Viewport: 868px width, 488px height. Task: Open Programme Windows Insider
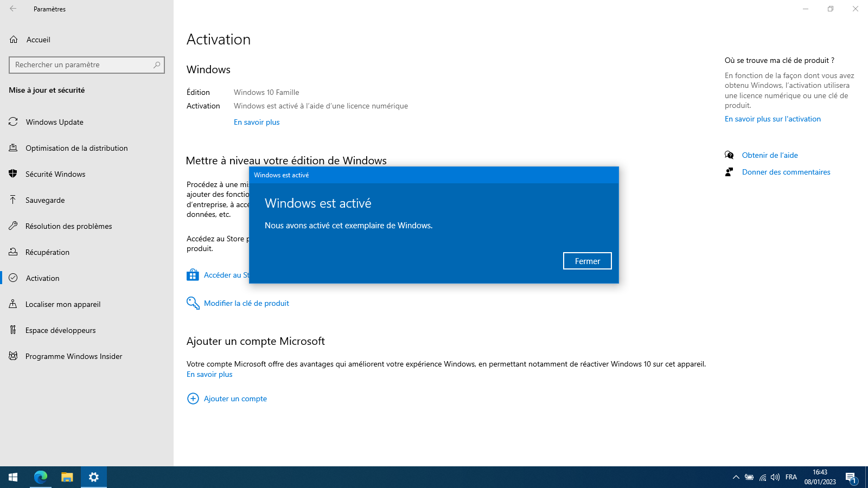pyautogui.click(x=87, y=356)
